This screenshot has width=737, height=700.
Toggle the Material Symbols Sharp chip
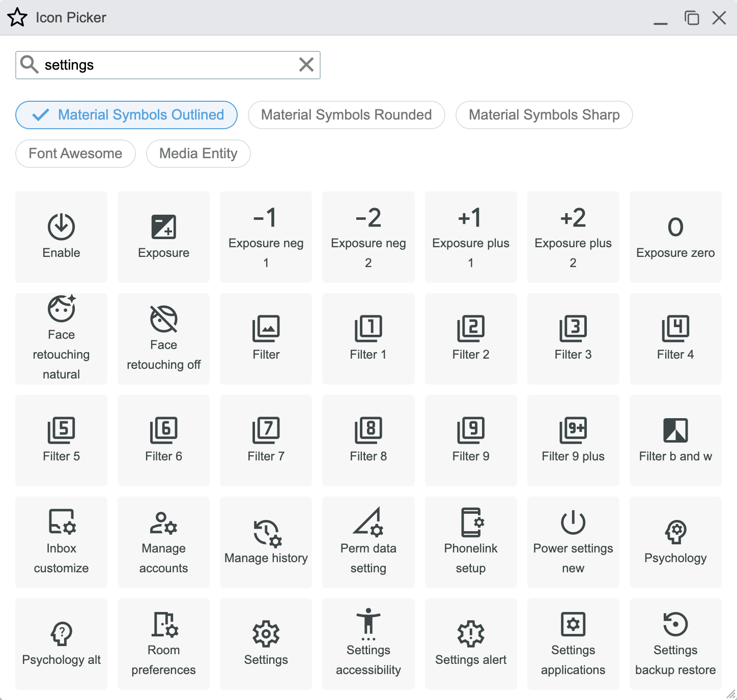[544, 115]
